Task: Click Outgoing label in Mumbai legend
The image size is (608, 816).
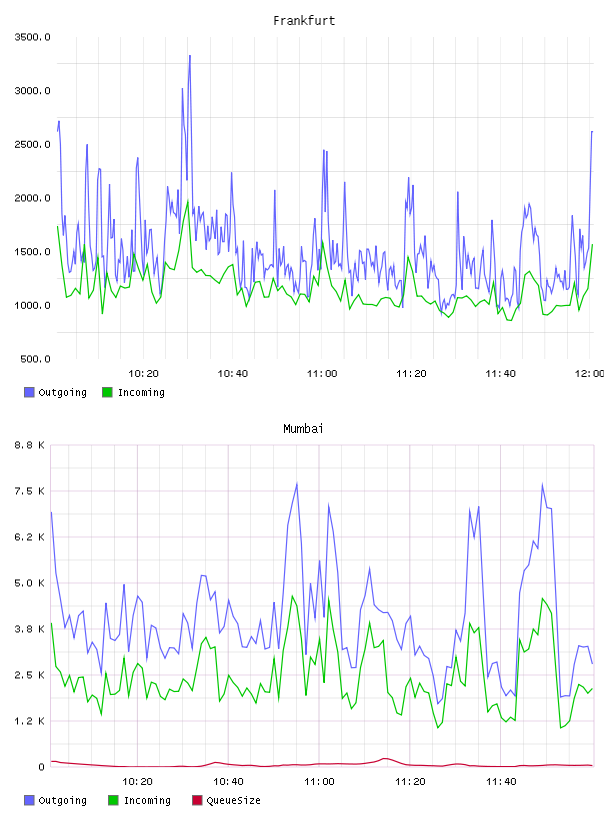Action: pyautogui.click(x=62, y=800)
